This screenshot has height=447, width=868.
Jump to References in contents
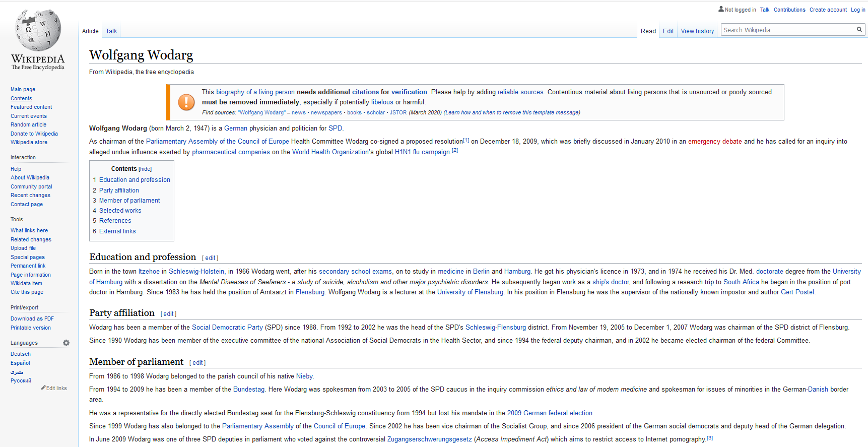[x=115, y=221]
